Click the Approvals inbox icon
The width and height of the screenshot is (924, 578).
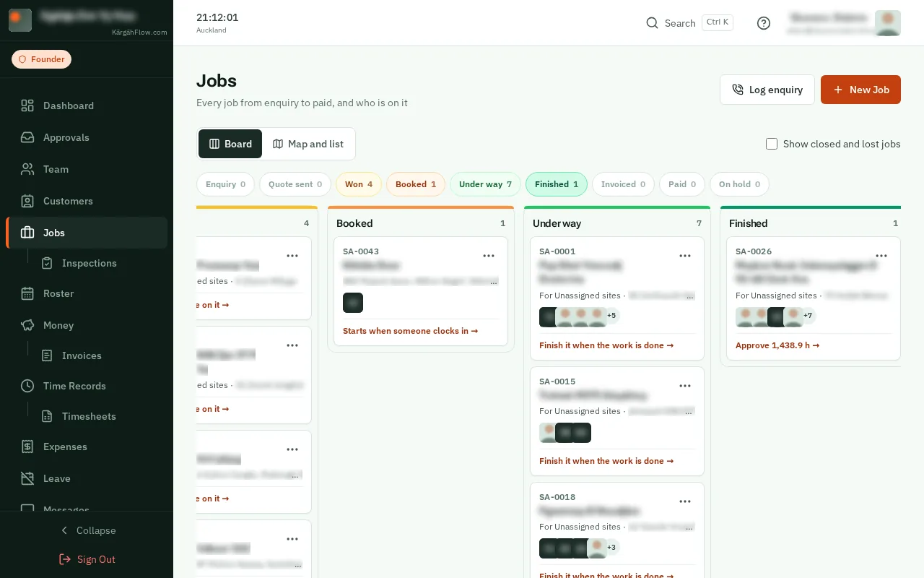tap(27, 137)
